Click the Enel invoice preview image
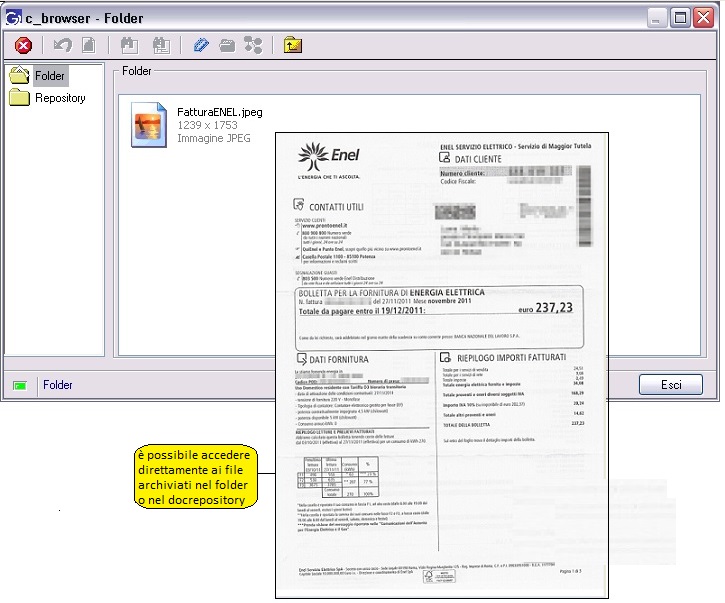The image size is (725, 603). [x=442, y=365]
